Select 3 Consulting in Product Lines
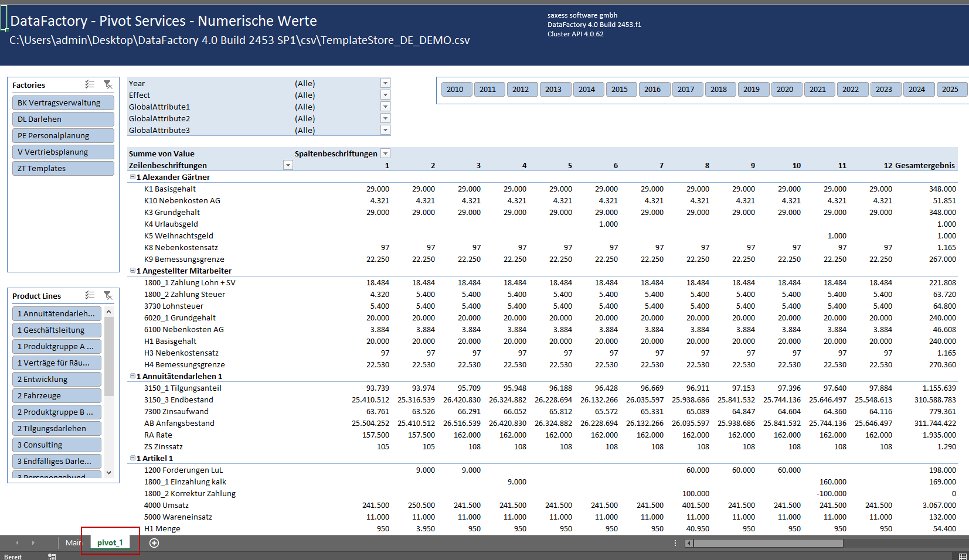This screenshot has height=560, width=969. pos(56,445)
